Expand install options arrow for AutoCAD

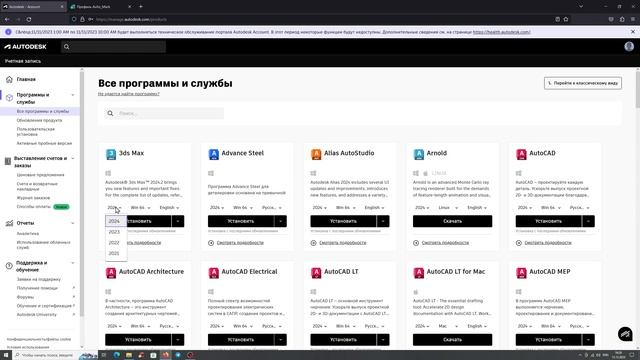pyautogui.click(x=588, y=221)
